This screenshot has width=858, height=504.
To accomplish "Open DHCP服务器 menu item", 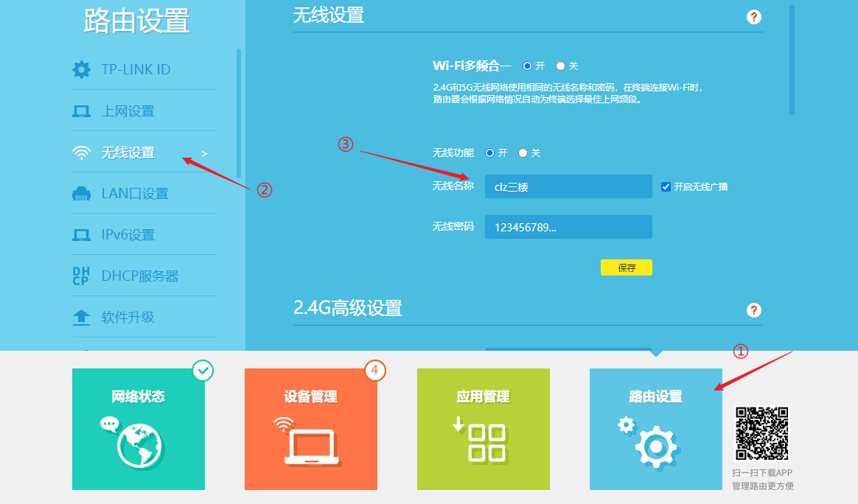I will (144, 276).
